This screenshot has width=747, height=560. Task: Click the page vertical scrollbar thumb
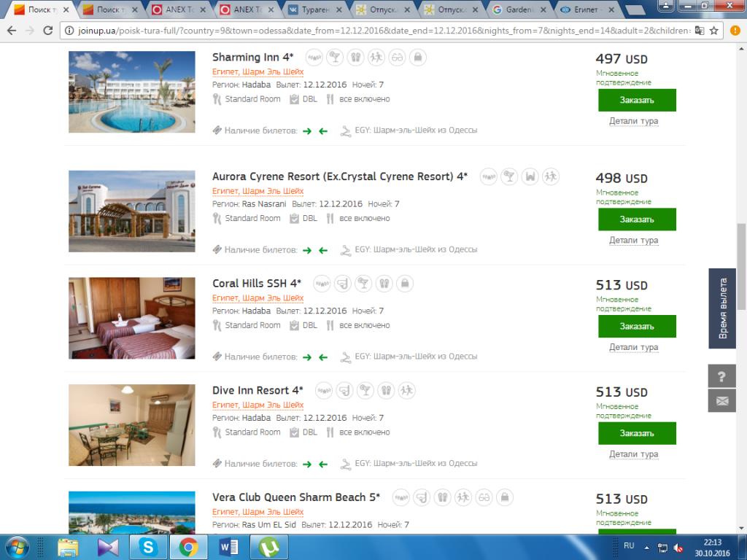click(x=741, y=267)
